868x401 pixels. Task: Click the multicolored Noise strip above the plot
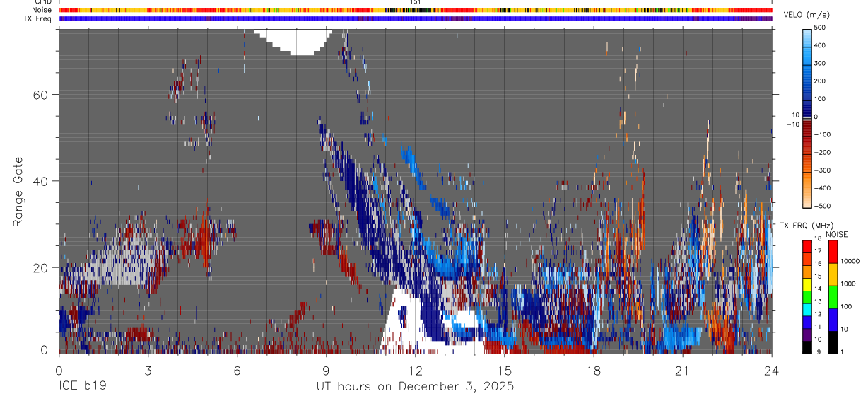pos(416,10)
